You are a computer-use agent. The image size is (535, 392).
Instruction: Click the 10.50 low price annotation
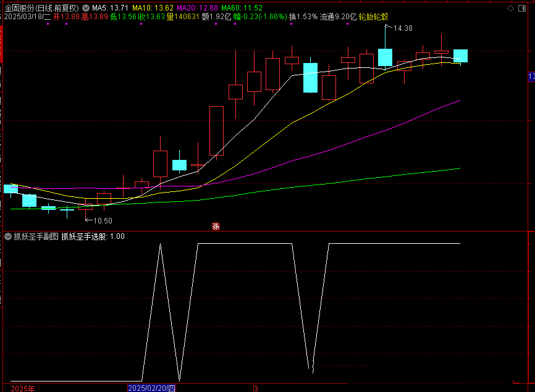click(103, 220)
